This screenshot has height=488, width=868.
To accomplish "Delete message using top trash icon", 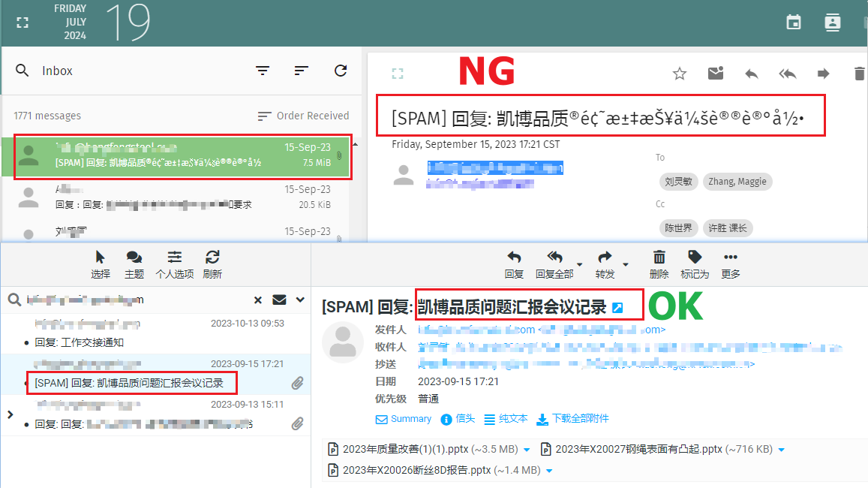I will 859,74.
